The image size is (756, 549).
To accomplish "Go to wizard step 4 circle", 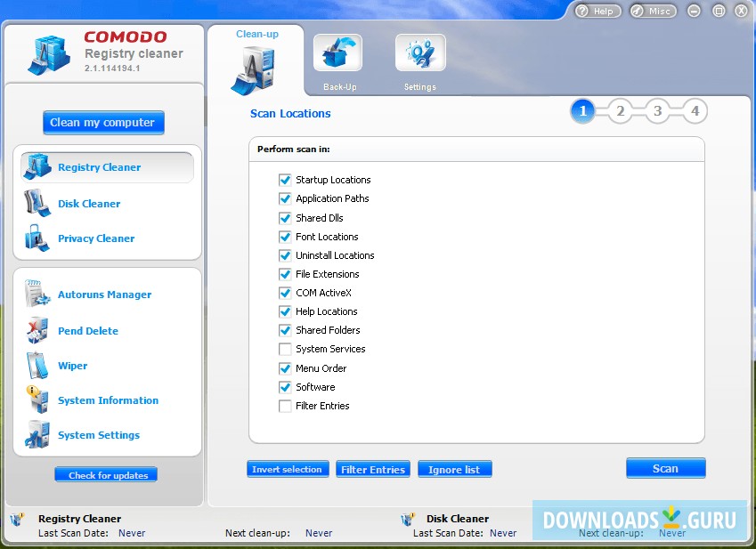I will [x=695, y=111].
